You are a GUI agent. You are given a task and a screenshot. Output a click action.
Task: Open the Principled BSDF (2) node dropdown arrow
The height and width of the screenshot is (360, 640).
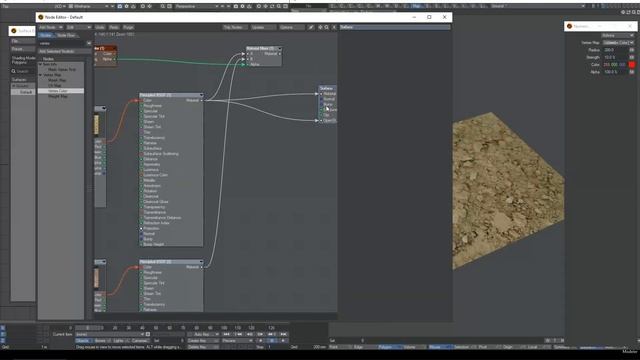201,262
